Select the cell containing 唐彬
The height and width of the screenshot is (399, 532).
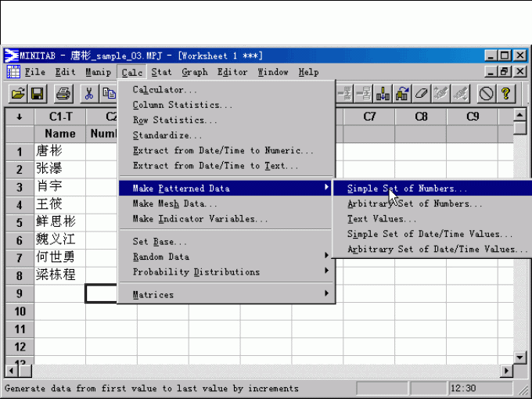(59, 151)
